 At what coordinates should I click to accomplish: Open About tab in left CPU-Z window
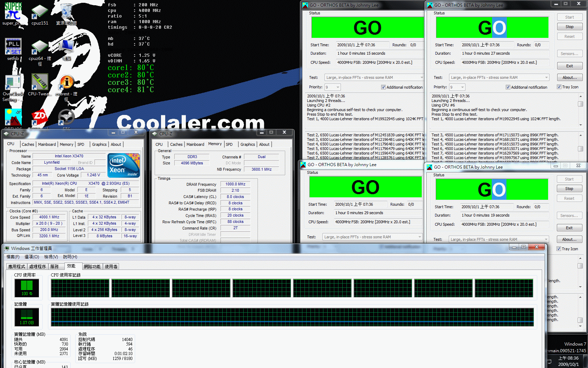(x=116, y=144)
